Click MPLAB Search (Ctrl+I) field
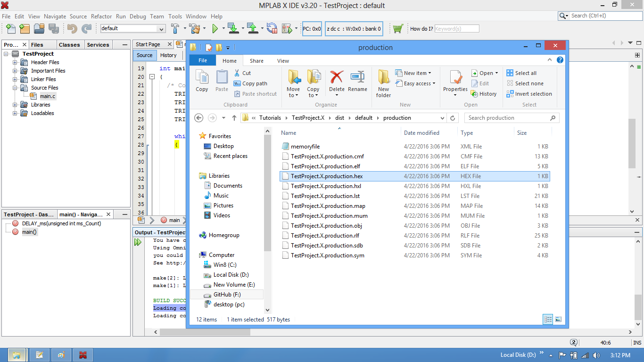 click(600, 16)
